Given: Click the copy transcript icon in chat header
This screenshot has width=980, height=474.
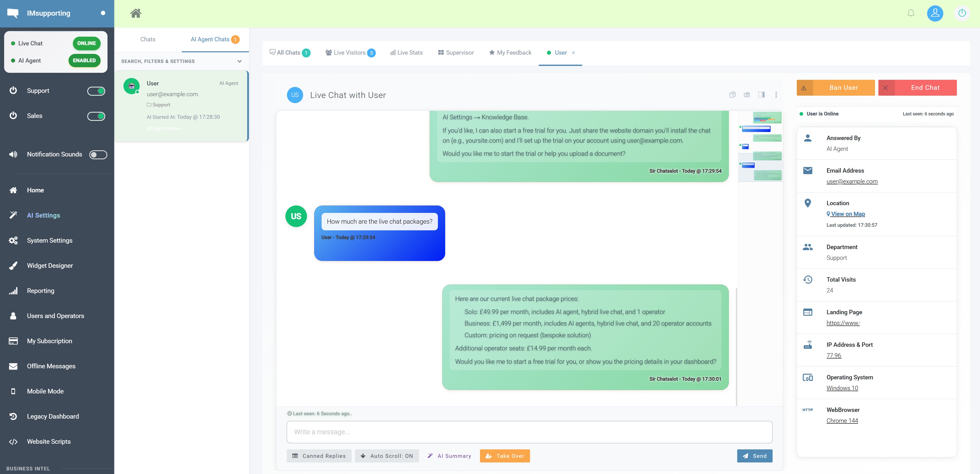Looking at the screenshot, I should (732, 95).
